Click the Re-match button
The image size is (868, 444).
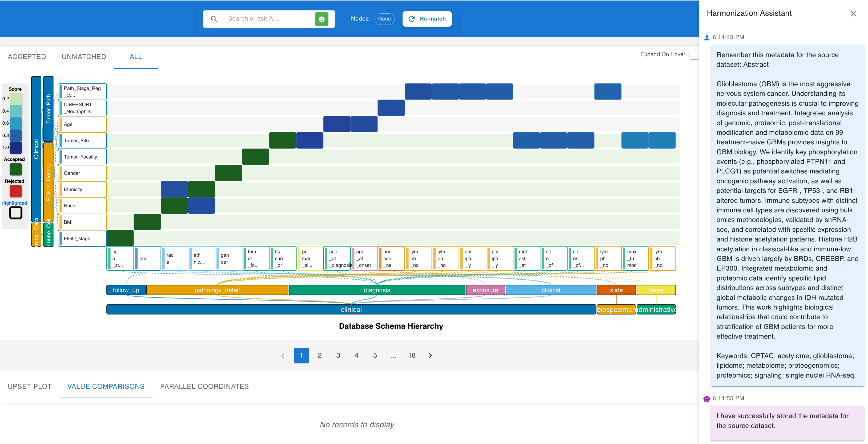pos(427,19)
